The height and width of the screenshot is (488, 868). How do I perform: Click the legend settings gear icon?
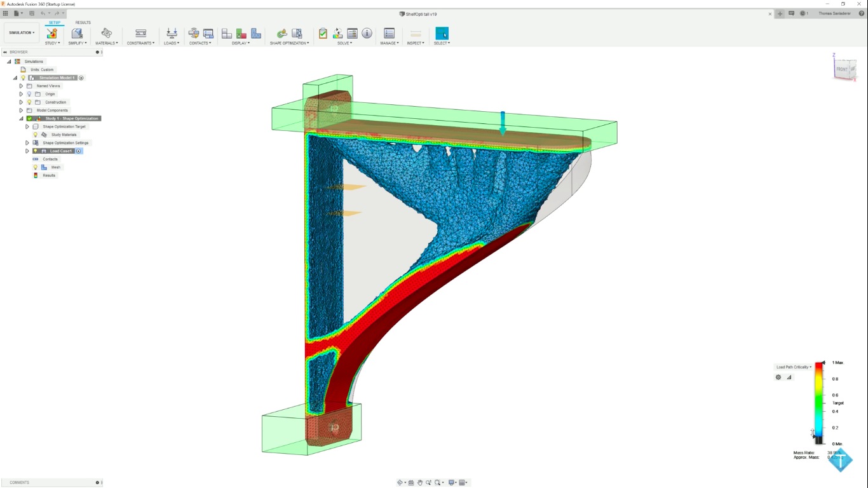click(778, 377)
